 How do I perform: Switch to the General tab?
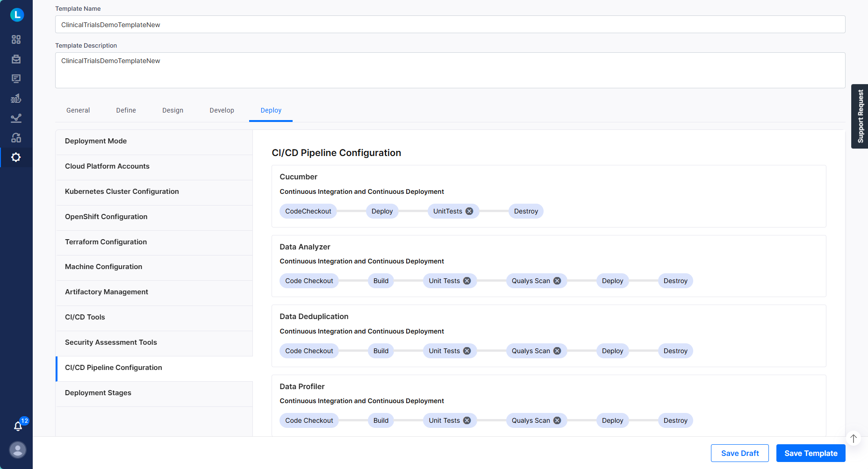tap(78, 110)
